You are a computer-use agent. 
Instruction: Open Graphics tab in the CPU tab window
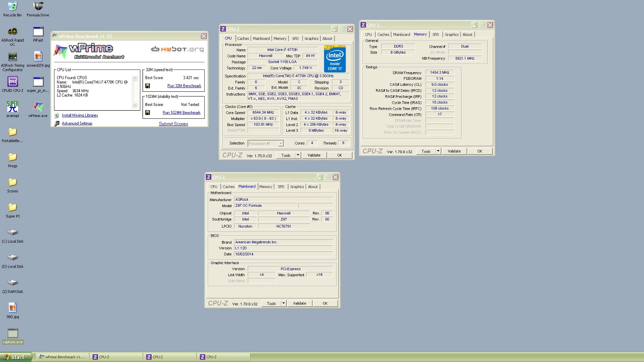coord(311,39)
